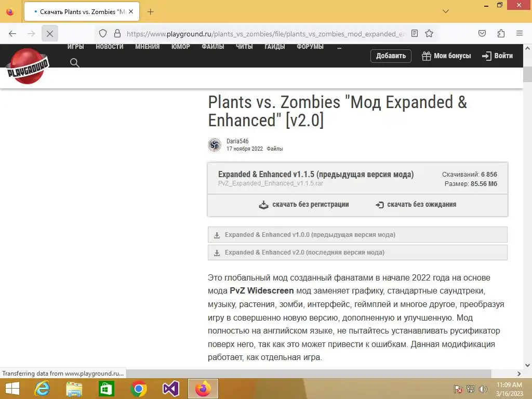This screenshot has width=532, height=399.
Task: Open the list all tabs chevron
Action: click(446, 11)
